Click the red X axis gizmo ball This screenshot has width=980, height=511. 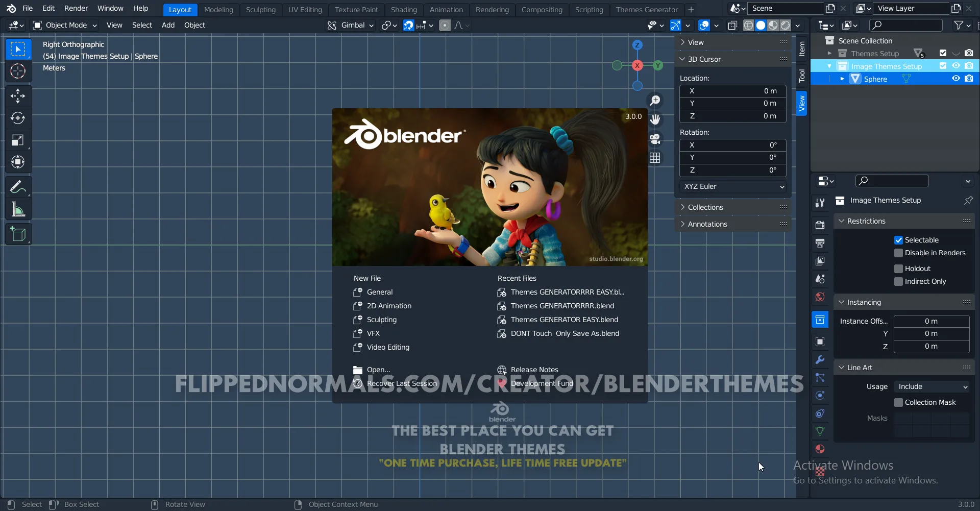(x=637, y=65)
